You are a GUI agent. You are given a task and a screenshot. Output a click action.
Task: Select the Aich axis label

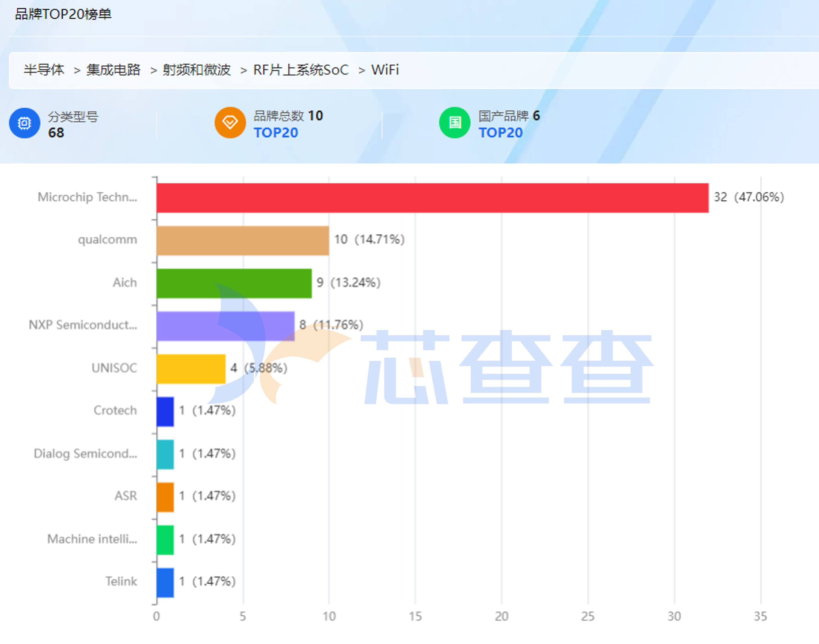coord(125,282)
